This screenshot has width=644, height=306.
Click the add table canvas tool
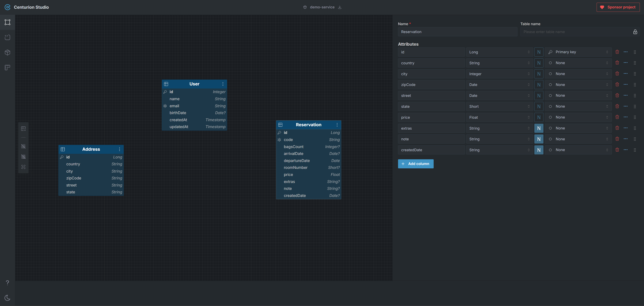coord(24,129)
